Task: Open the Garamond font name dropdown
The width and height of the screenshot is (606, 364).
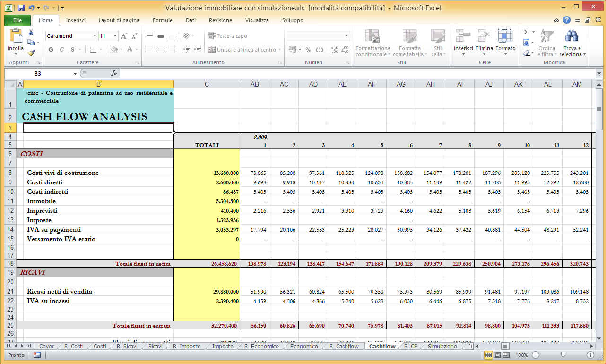Action: [x=94, y=36]
